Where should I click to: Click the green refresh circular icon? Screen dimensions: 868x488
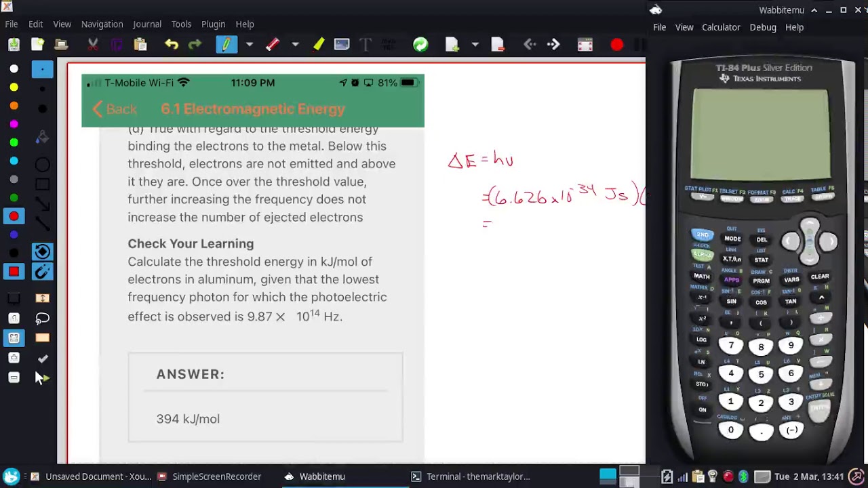pyautogui.click(x=420, y=45)
